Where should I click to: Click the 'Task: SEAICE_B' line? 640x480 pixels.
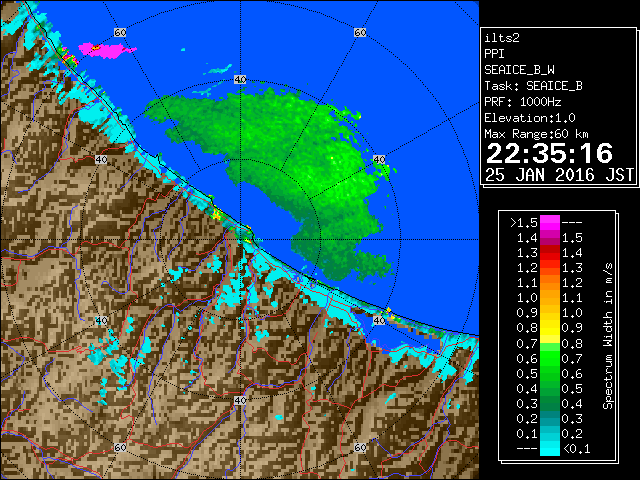click(533, 86)
